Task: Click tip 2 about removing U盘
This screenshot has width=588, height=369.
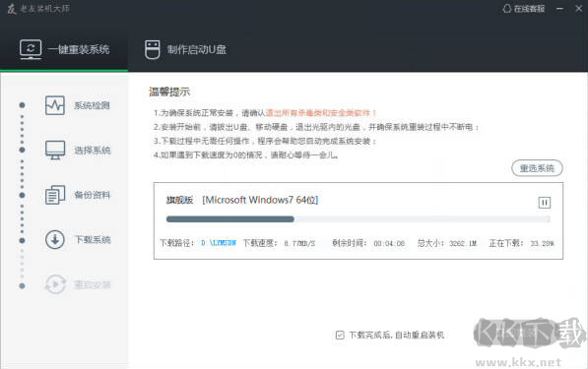Action: [x=316, y=127]
